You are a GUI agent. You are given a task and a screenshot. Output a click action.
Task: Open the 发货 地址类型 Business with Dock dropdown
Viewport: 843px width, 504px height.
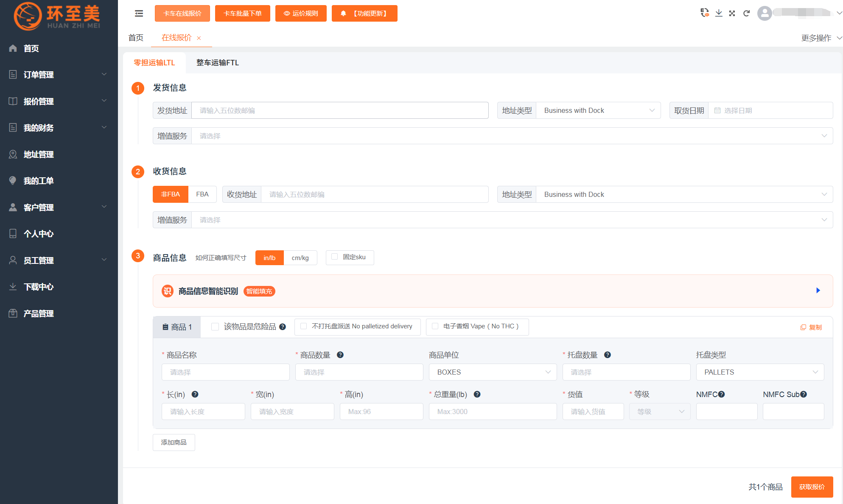pos(598,110)
